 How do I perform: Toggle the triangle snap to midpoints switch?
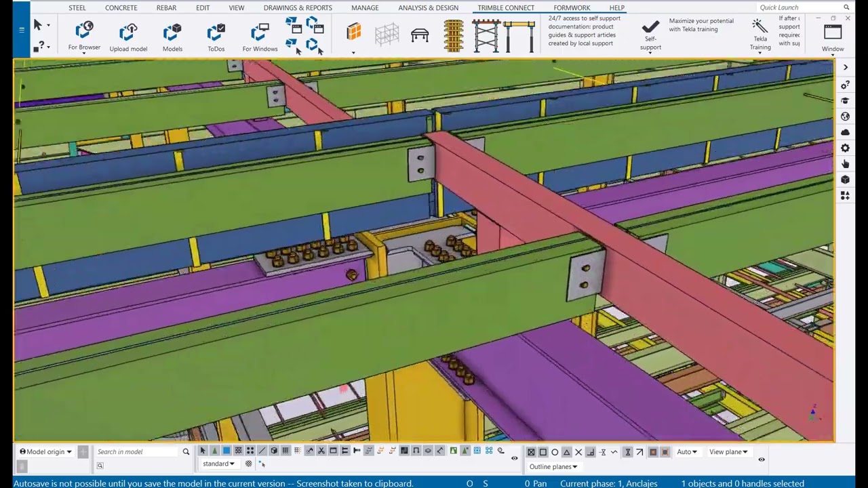[567, 452]
